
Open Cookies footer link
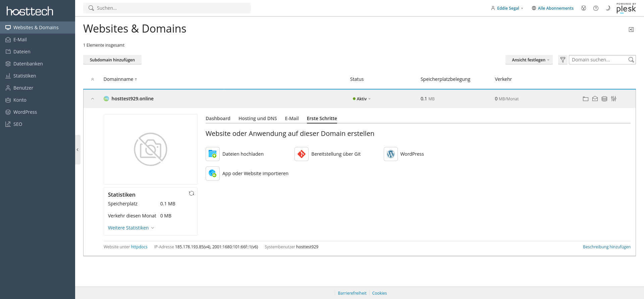coord(379,293)
